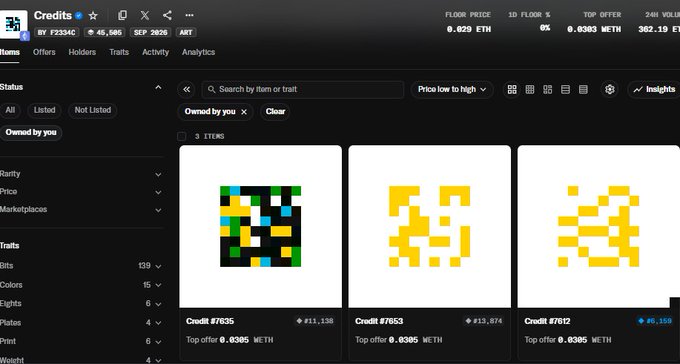Select the All status filter
Screen dimensions: 680x364
click(10, 110)
